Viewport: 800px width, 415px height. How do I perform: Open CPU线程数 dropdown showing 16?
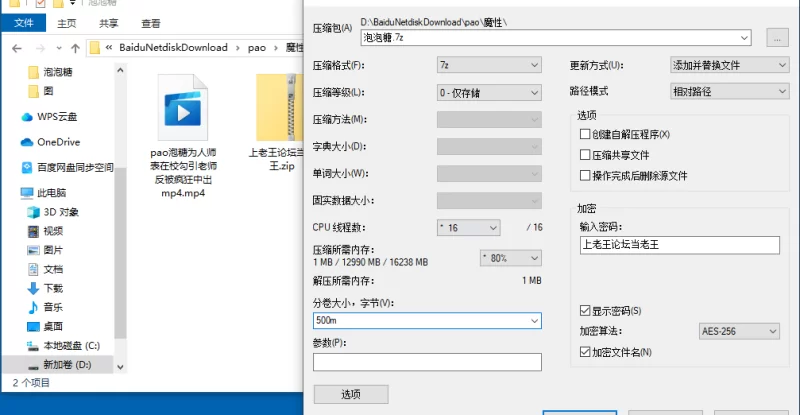[x=468, y=228]
